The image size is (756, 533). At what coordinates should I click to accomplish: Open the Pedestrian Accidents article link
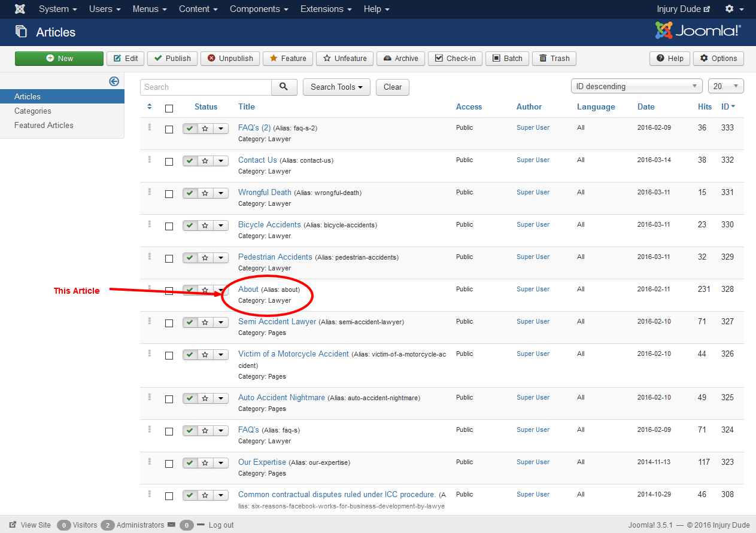(x=275, y=257)
